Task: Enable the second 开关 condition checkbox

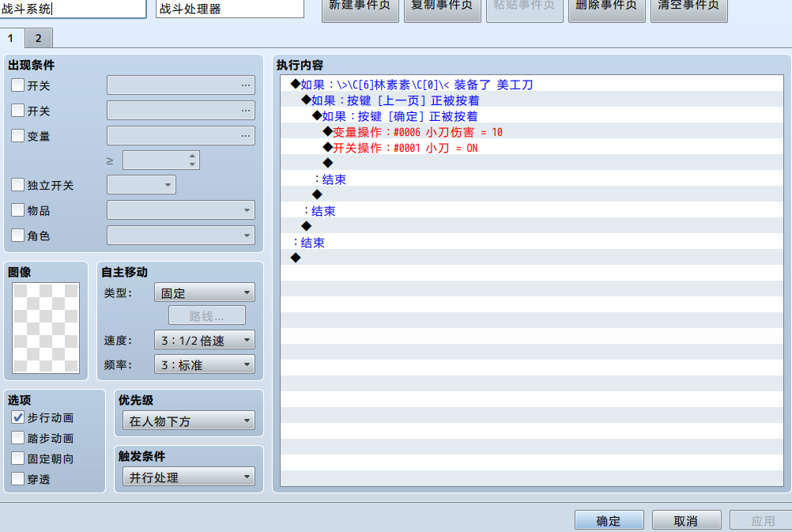Action: (x=17, y=110)
